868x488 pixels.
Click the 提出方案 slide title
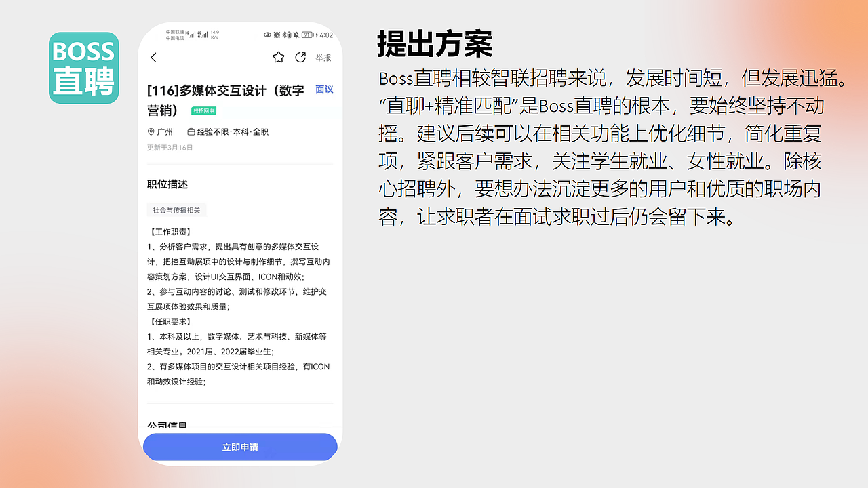[435, 44]
